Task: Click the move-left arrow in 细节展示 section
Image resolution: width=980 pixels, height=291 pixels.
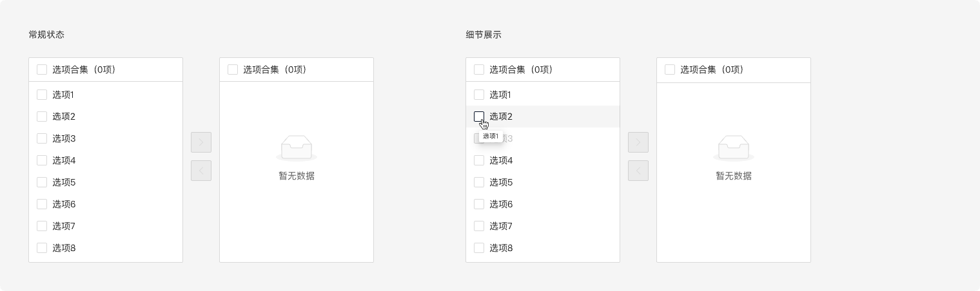Action: coord(638,171)
